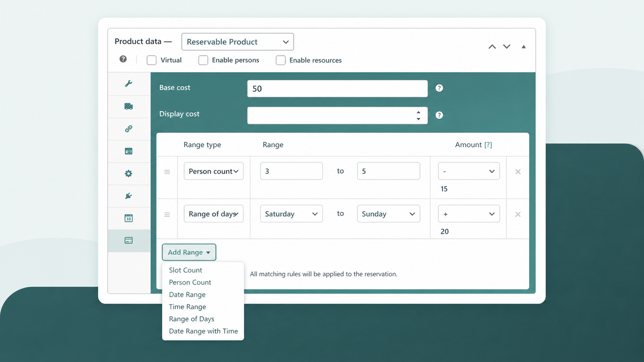Open the Linked Products link icon
Viewport: 644px width, 362px height.
128,129
